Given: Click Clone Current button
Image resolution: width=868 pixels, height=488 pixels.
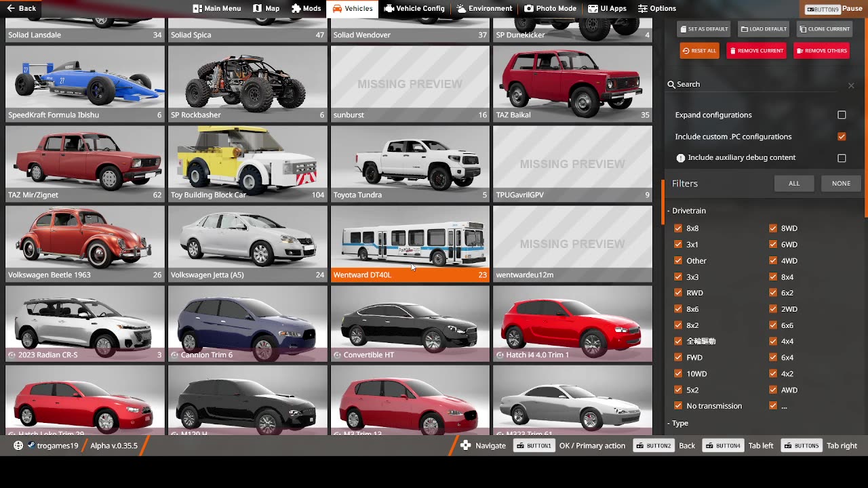Looking at the screenshot, I should pos(824,29).
